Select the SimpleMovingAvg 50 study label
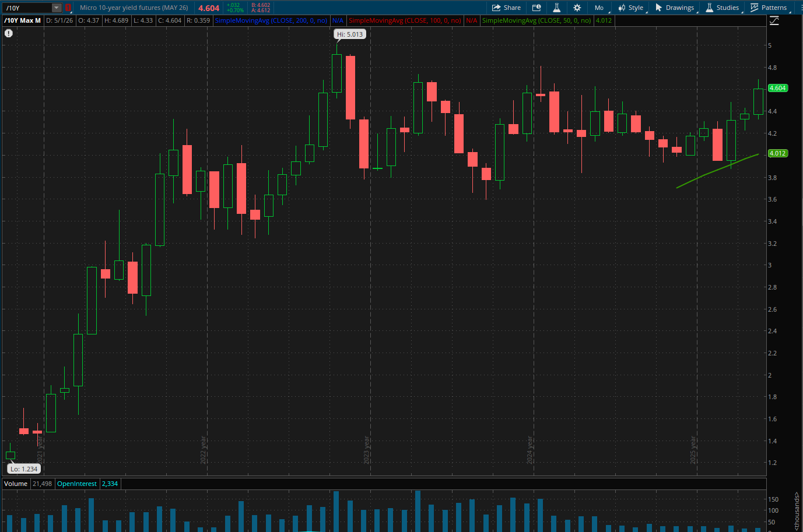 (536, 20)
